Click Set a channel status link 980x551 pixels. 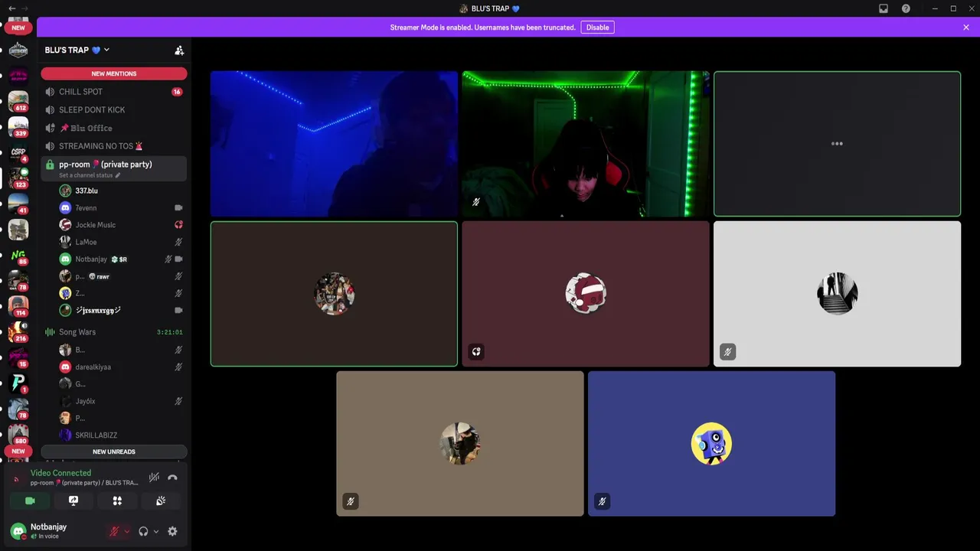(x=90, y=175)
